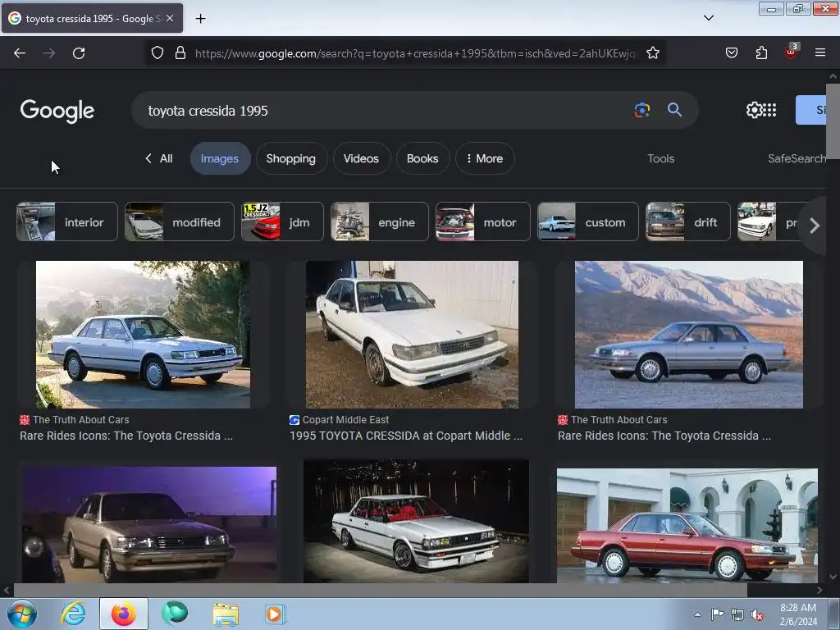The width and height of the screenshot is (840, 630).
Task: Open the Windows Start menu
Action: (x=21, y=614)
